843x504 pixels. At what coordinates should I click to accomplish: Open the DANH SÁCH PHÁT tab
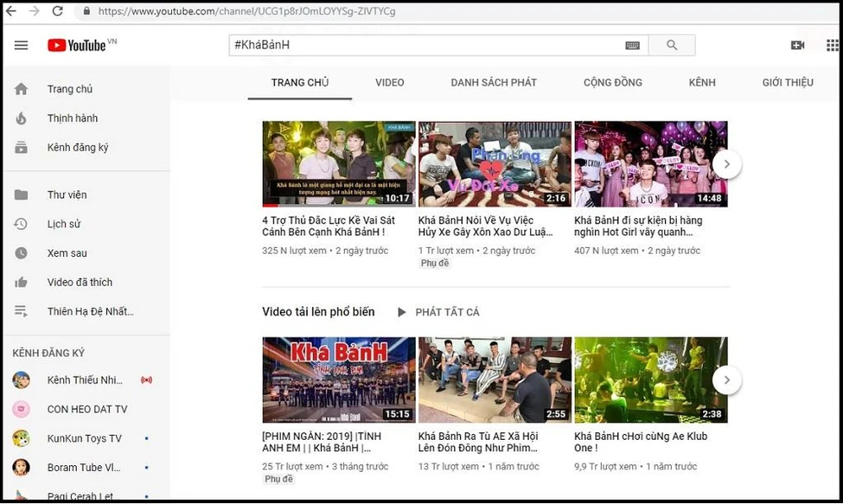(493, 83)
